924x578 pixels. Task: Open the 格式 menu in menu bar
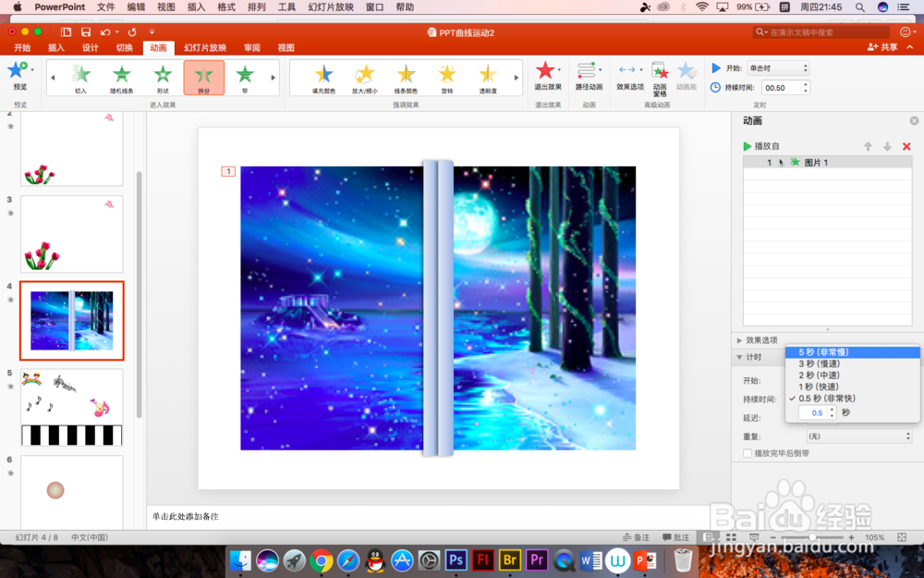226,7
